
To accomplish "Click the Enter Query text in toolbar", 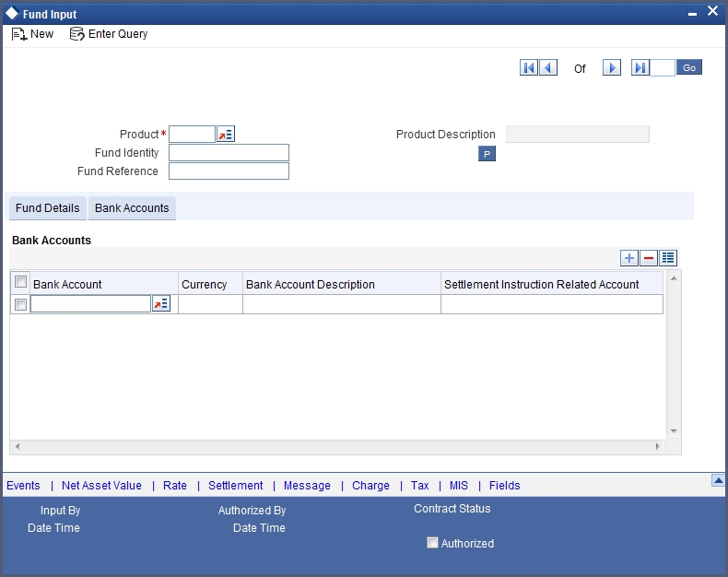I will (x=118, y=34).
